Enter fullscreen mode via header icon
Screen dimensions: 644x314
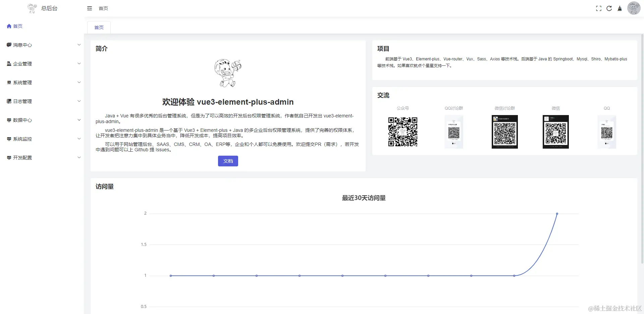tap(599, 8)
